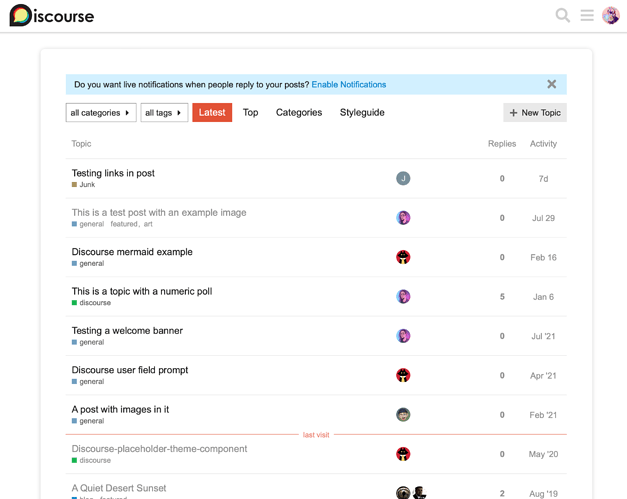Click the Junk category badge
Screen dimensions: 627x499
(83, 185)
